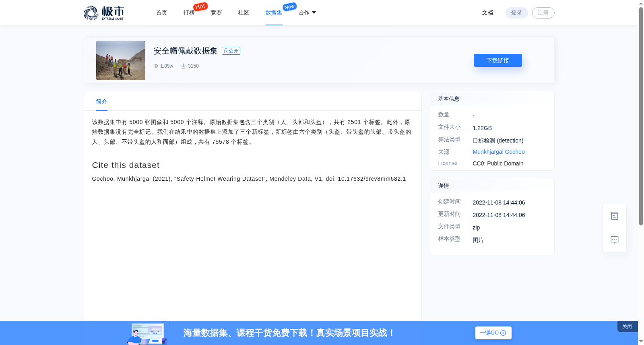
Task: Click the file type value zip
Action: point(476,227)
